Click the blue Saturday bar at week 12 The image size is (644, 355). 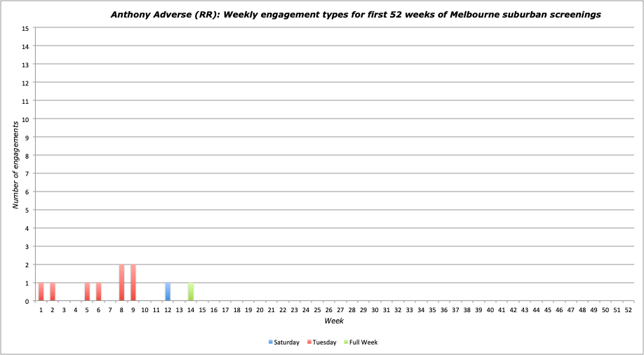[x=168, y=292]
